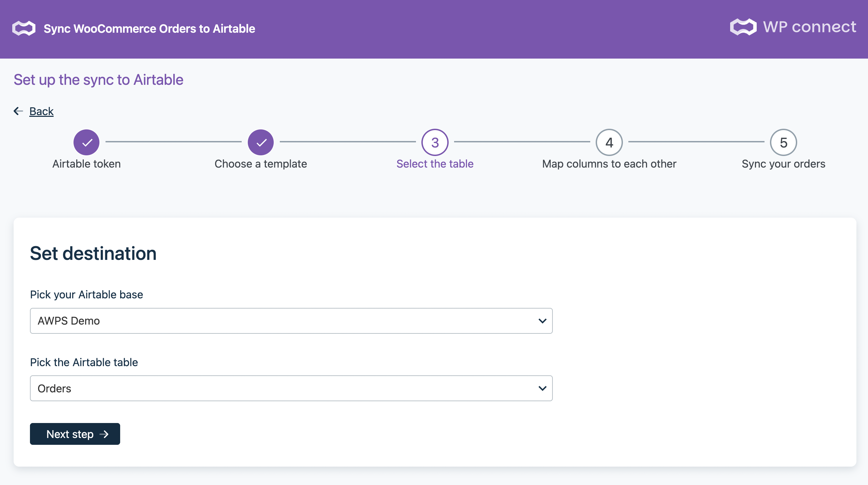Image resolution: width=868 pixels, height=485 pixels.
Task: Open the Airtable base dropdown showing AWPS Demo
Action: (291, 321)
